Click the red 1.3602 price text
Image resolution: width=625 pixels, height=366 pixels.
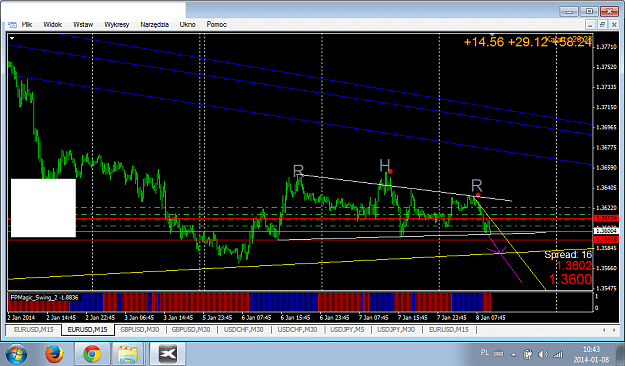click(573, 266)
